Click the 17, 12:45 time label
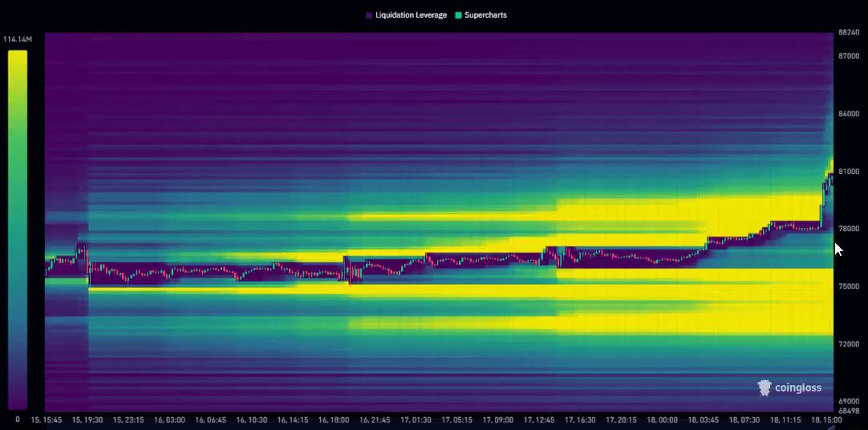This screenshot has height=430, width=868. tap(539, 420)
